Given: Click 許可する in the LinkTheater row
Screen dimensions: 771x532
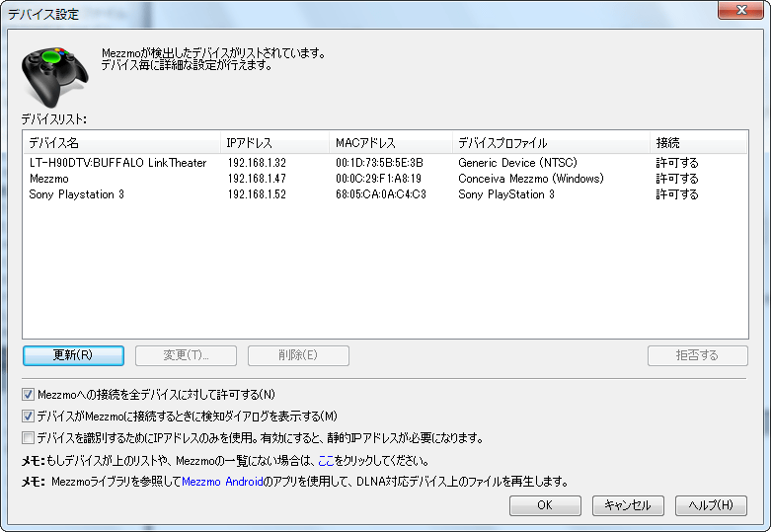Looking at the screenshot, I should (677, 163).
